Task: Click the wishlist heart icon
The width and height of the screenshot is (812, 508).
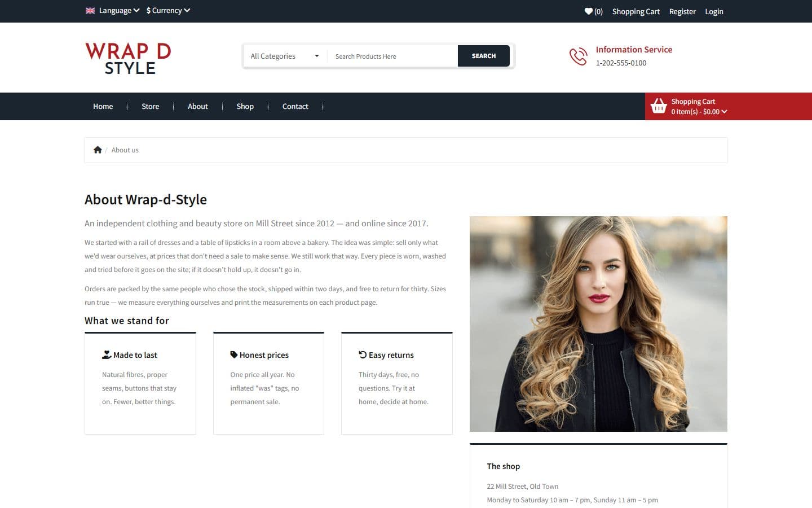Action: (588, 11)
